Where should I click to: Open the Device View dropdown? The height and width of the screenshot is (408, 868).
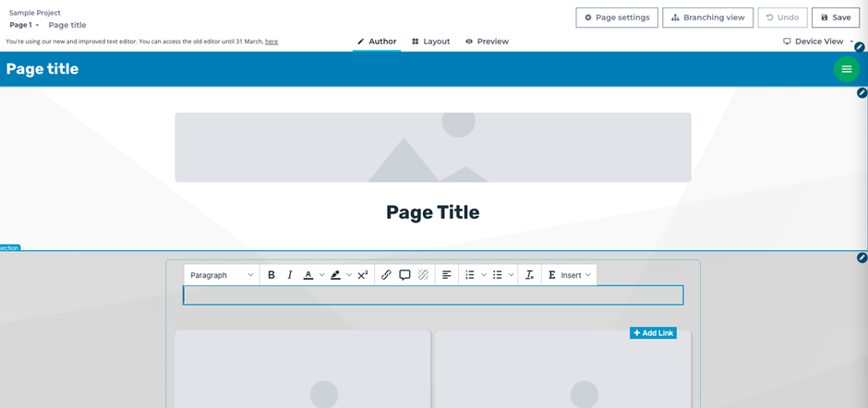tap(818, 42)
